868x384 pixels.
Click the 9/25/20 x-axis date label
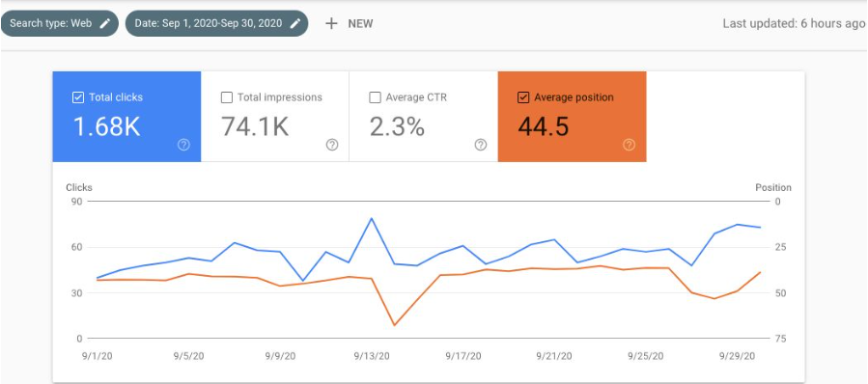point(646,356)
